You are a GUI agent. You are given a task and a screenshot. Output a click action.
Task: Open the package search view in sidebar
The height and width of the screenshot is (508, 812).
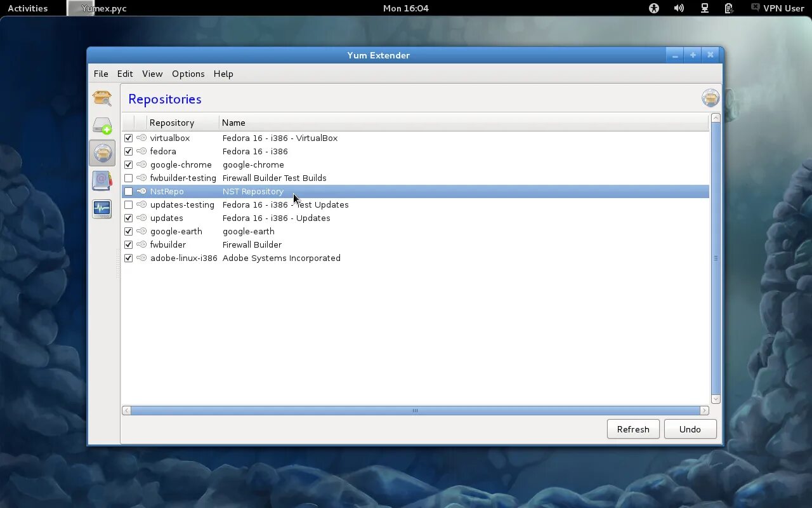102,98
